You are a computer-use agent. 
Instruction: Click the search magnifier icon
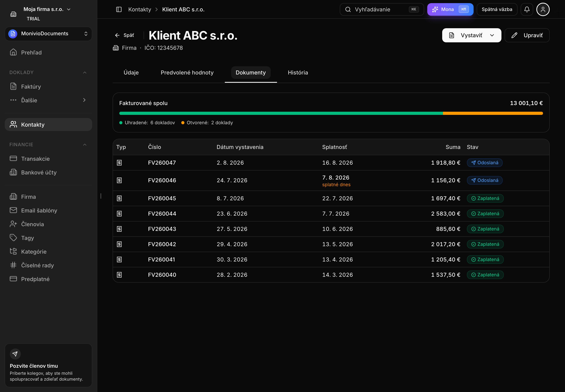click(x=348, y=9)
